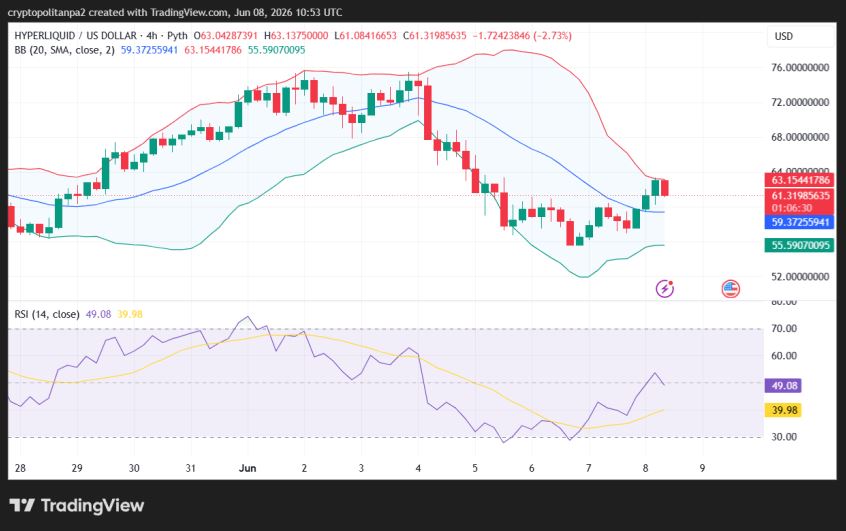
Task: Click the 52.00000000 price axis label
Action: pos(800,276)
